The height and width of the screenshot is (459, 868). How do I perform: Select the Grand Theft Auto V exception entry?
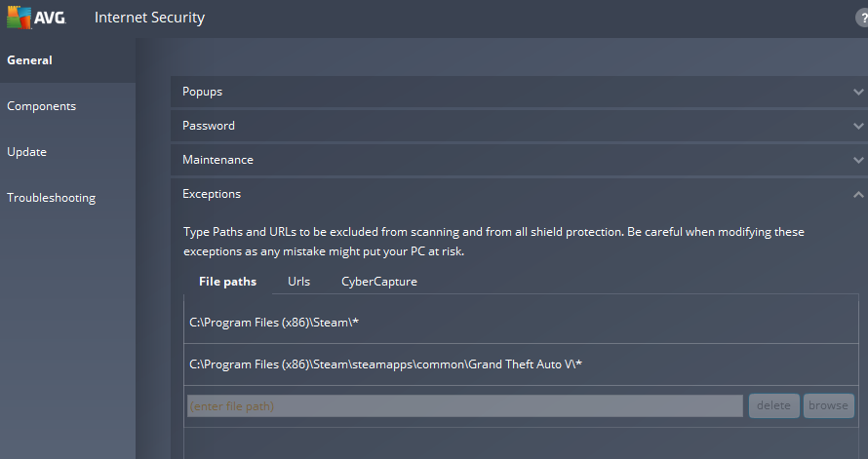click(x=385, y=364)
